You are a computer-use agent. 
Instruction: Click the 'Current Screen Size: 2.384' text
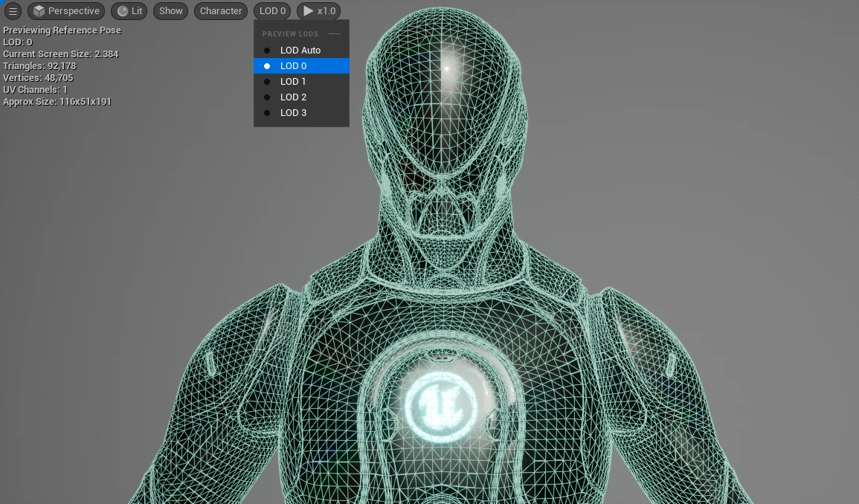[x=61, y=54]
